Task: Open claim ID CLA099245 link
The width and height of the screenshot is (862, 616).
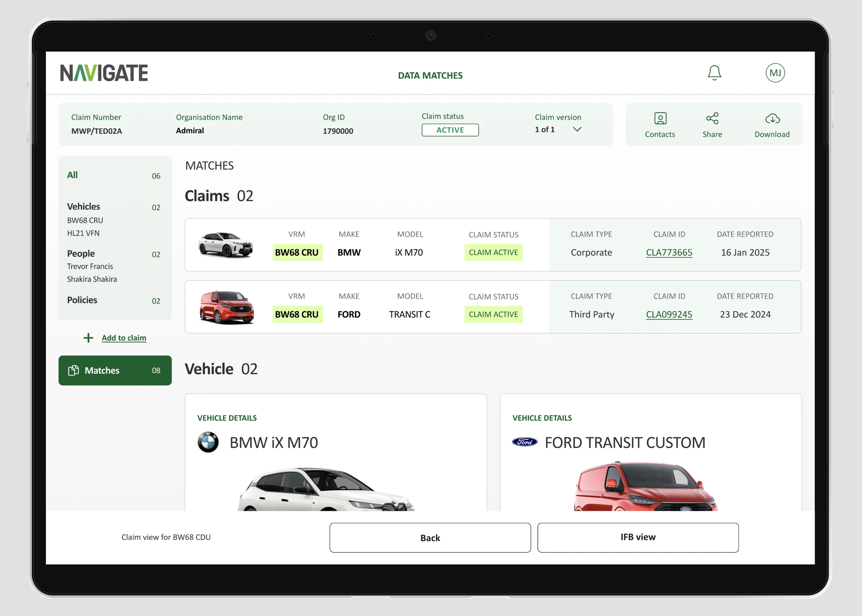Action: click(x=669, y=314)
